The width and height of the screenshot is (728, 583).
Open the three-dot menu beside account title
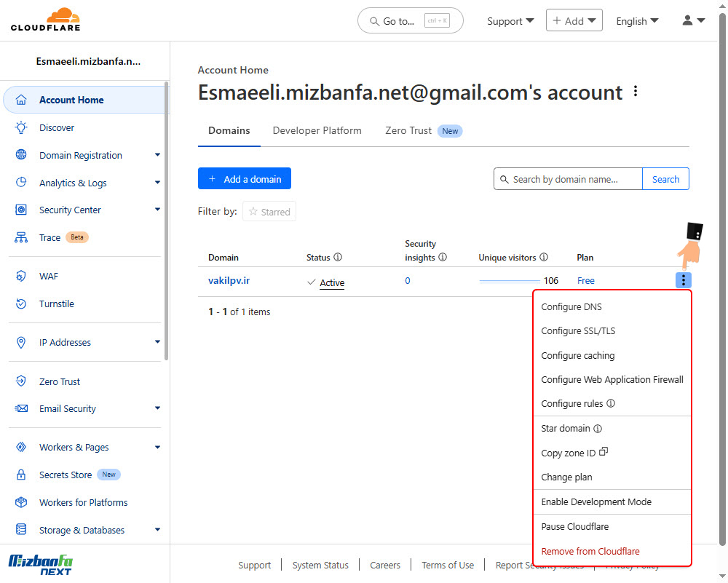(x=636, y=91)
